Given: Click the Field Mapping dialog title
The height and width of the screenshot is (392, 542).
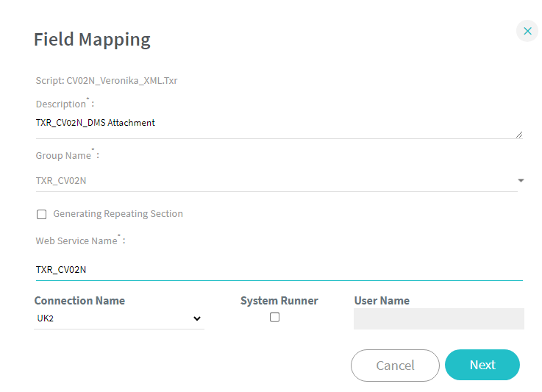Looking at the screenshot, I should coord(92,40).
